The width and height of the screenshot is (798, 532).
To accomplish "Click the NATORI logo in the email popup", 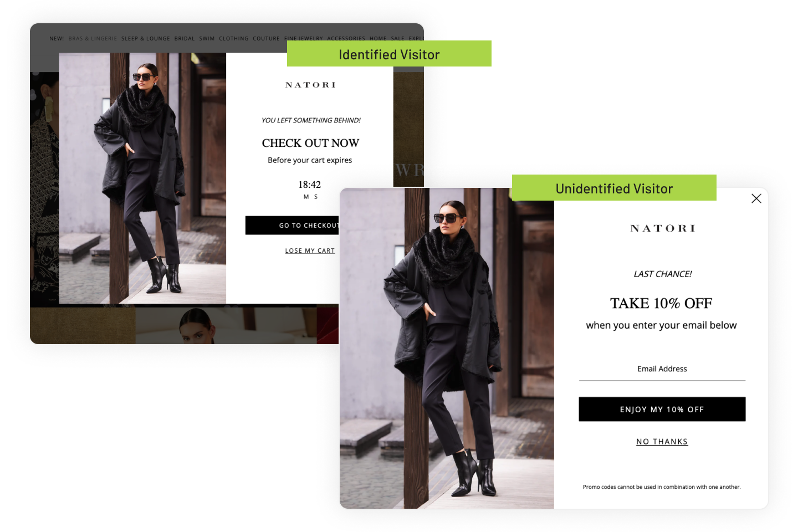I will tap(662, 228).
